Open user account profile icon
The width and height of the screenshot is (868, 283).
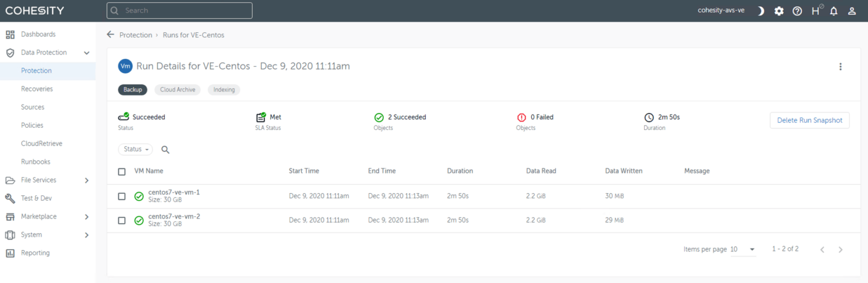pos(852,11)
